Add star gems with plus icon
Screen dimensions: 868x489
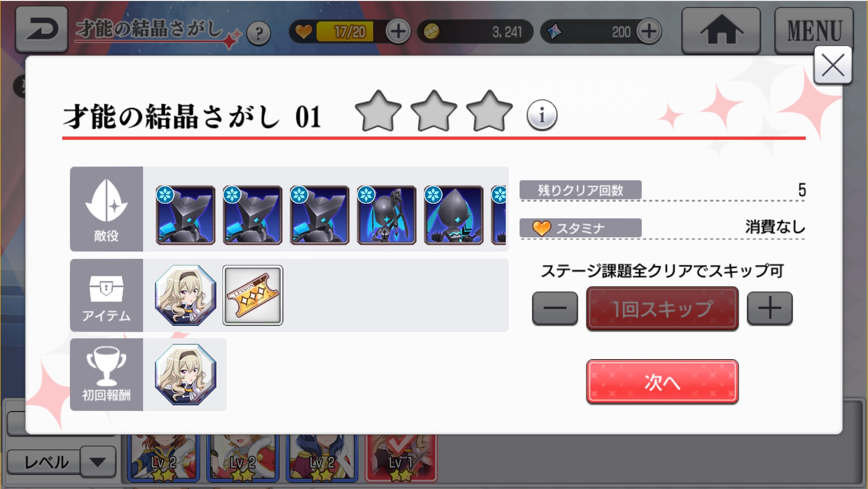[x=649, y=32]
